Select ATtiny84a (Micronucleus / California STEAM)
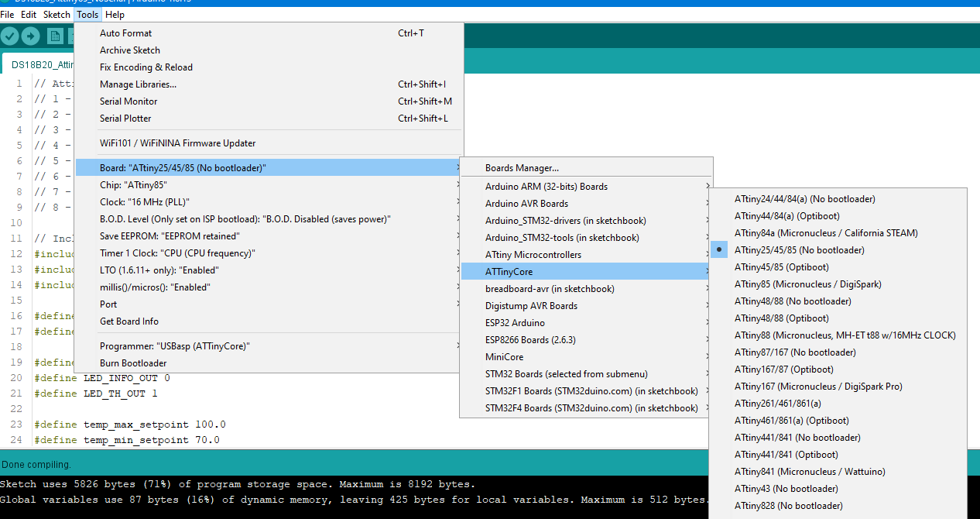 click(838, 233)
